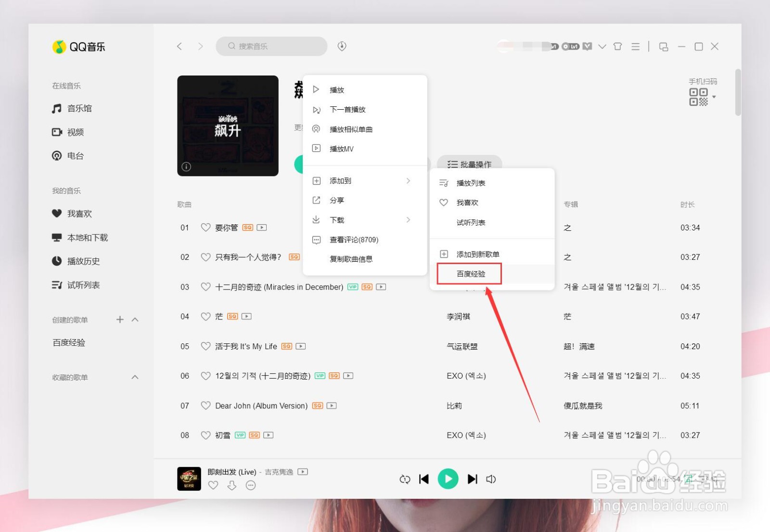Open the skin wardrobe icon in the title bar
This screenshot has width=770, height=532.
(618, 47)
